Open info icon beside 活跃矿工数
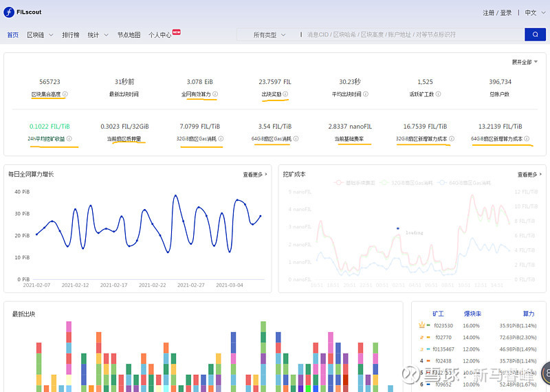The width and height of the screenshot is (550, 392). pyautogui.click(x=438, y=94)
